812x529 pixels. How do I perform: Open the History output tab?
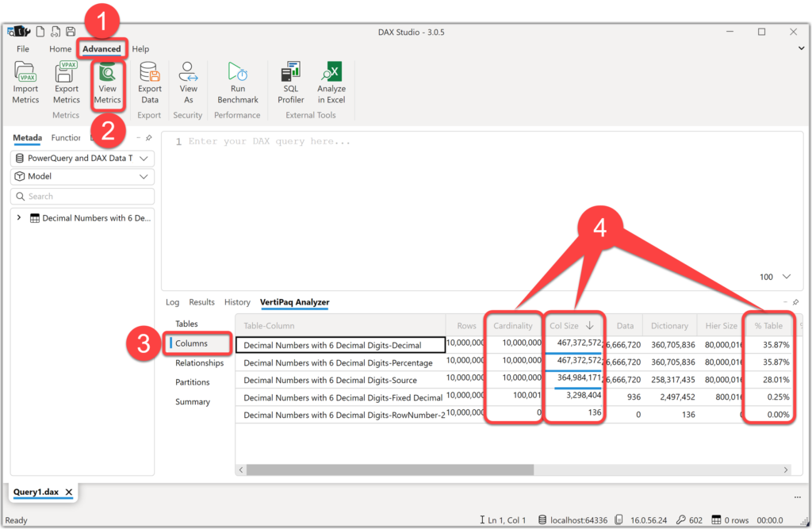(237, 302)
